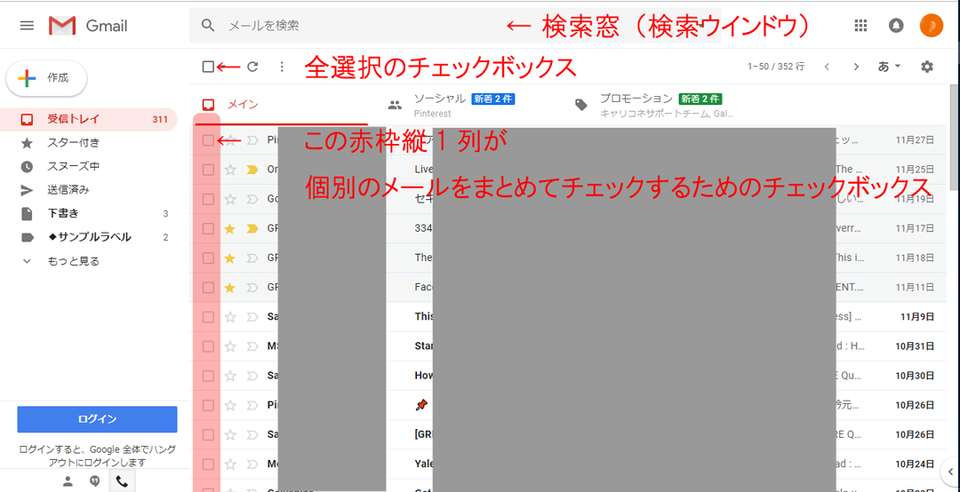960x492 pixels.
Task: Tick the select-all checkbox
Action: 208,67
